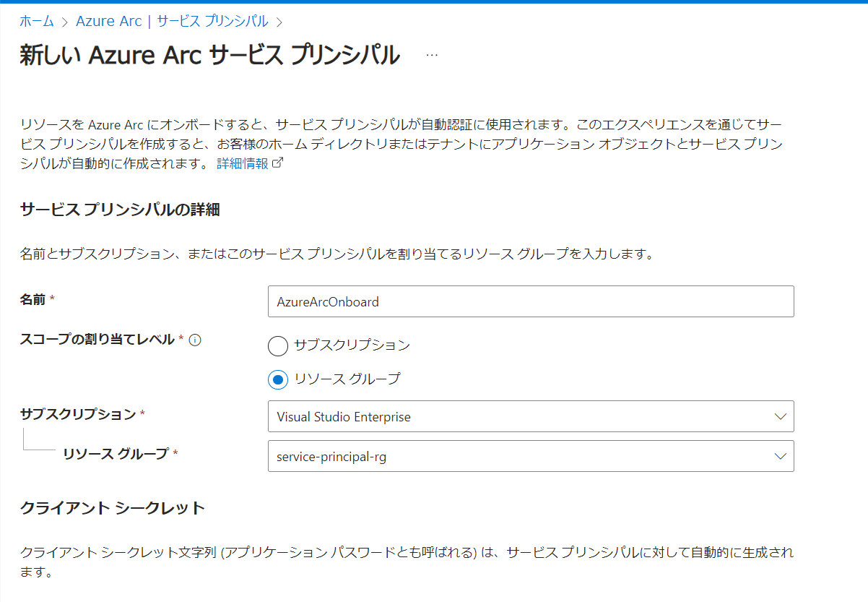Open the 詳細情報 learn more link
868x602 pixels.
click(x=243, y=163)
